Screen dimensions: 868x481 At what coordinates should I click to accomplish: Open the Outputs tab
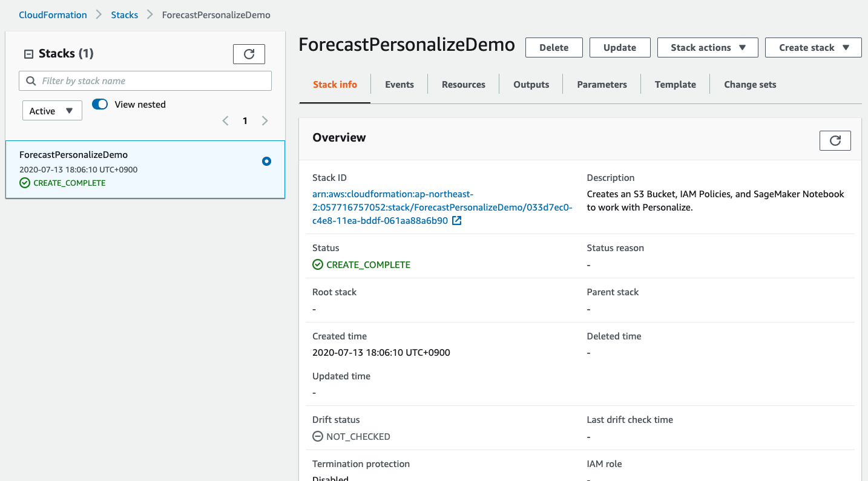[x=531, y=85]
